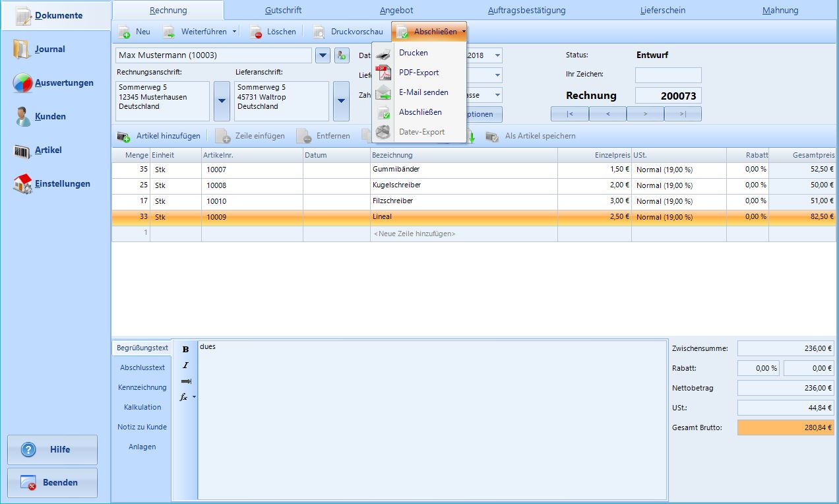Switch to the Angebot tab

[x=397, y=10]
